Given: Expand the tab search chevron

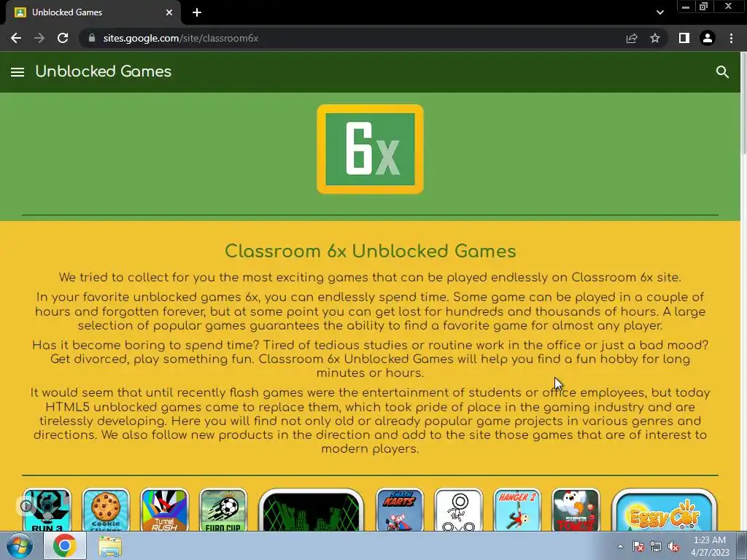Looking at the screenshot, I should tap(659, 12).
